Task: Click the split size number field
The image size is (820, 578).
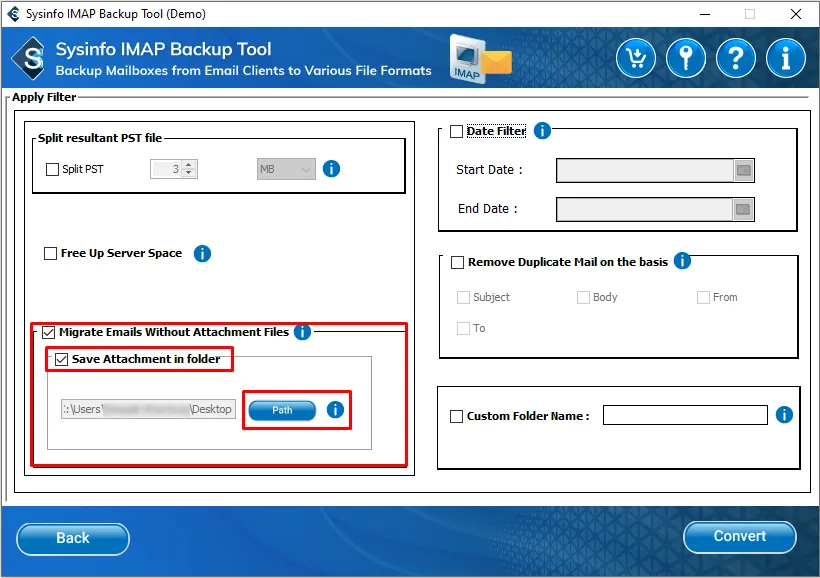Action: click(166, 169)
